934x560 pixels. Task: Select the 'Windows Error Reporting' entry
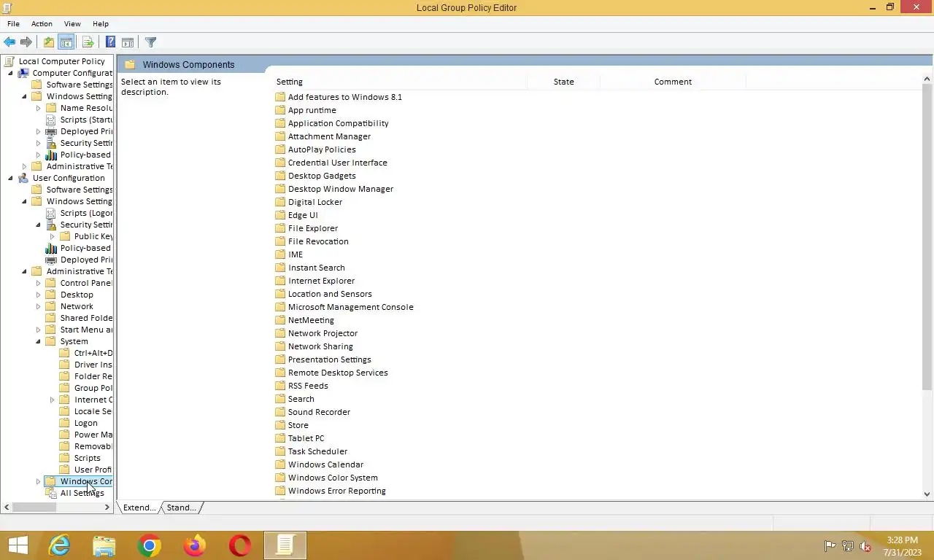click(x=336, y=491)
